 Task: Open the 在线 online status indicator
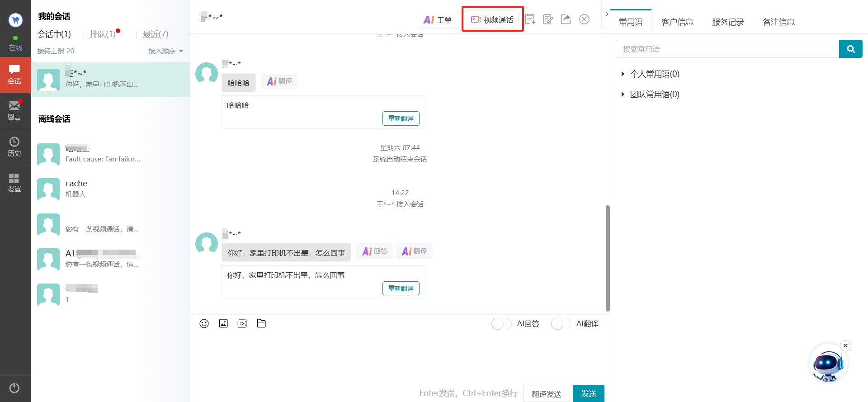pyautogui.click(x=15, y=44)
